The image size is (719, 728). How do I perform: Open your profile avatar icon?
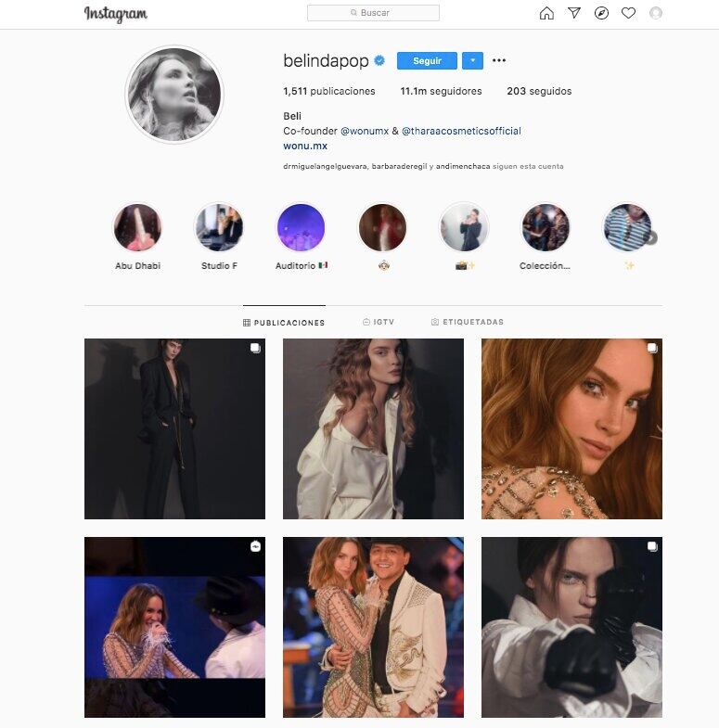click(656, 13)
